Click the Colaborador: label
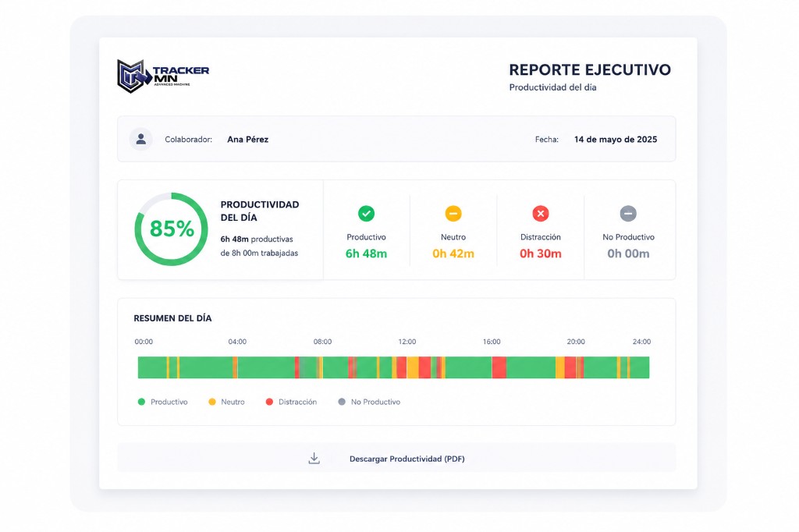799x532 pixels. (x=189, y=140)
